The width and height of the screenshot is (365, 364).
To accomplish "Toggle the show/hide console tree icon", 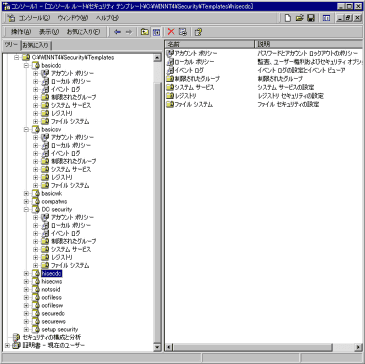I will click(156, 32).
